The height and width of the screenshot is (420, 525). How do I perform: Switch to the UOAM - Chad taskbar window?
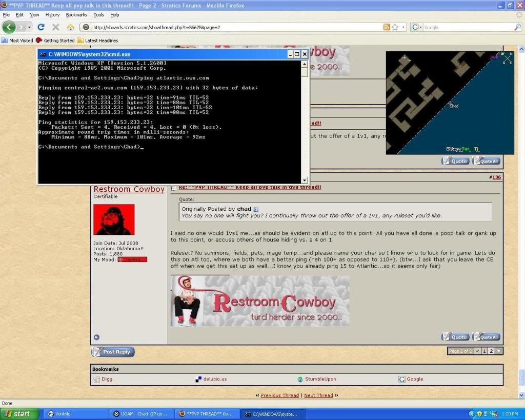[x=142, y=414]
